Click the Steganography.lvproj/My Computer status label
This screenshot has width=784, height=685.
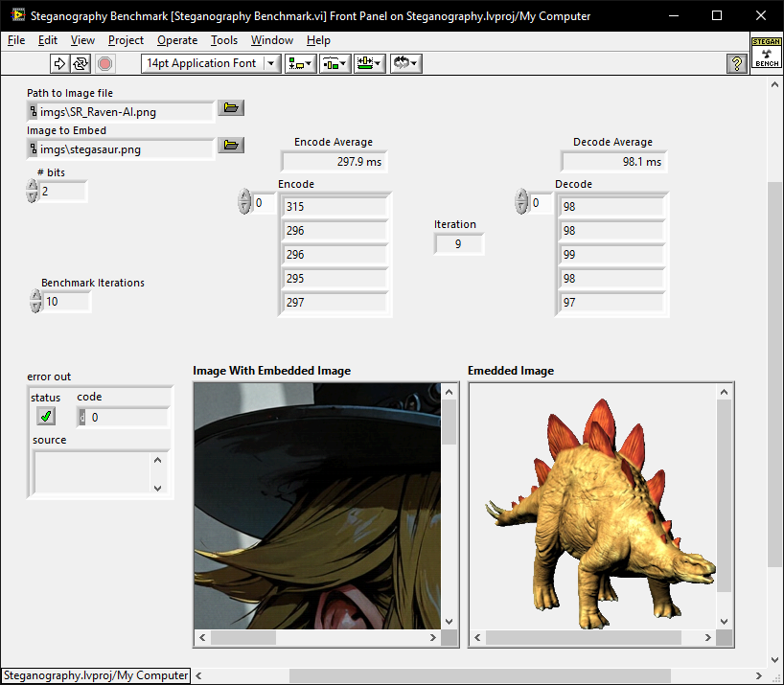(95, 675)
